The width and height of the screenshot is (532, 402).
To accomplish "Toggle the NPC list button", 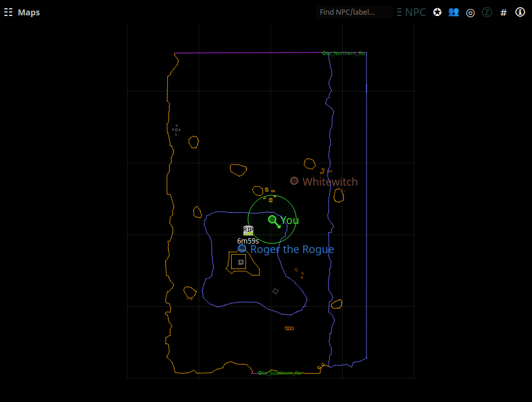I will coord(411,12).
